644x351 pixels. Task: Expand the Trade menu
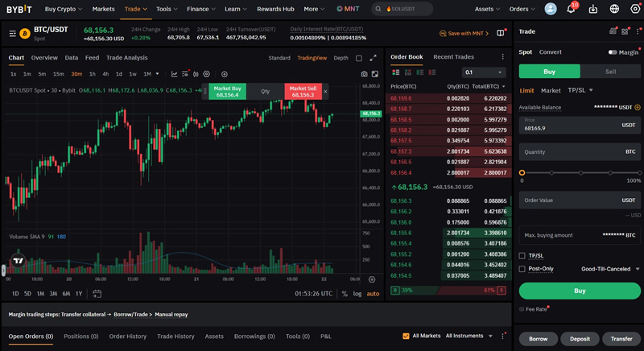136,9
